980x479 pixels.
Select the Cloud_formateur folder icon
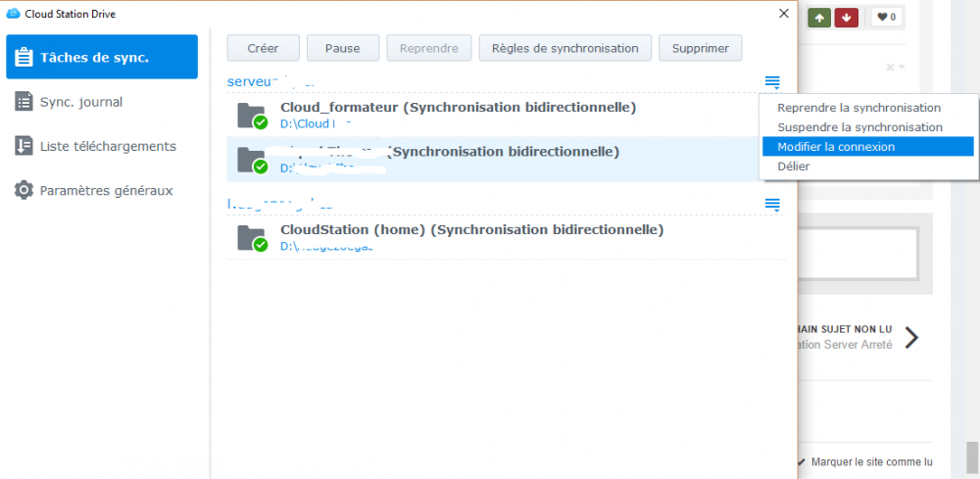252,116
